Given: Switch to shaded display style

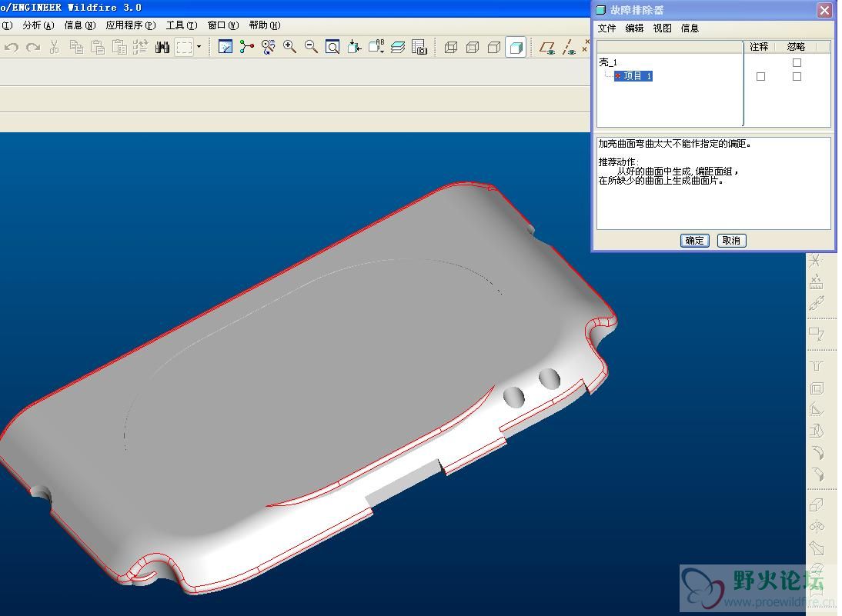Looking at the screenshot, I should pos(516,47).
